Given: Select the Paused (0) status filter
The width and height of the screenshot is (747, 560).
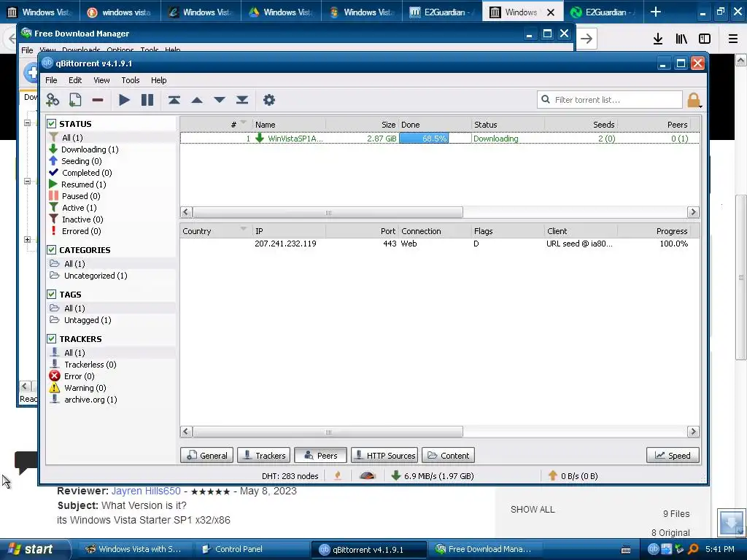Looking at the screenshot, I should [x=81, y=196].
